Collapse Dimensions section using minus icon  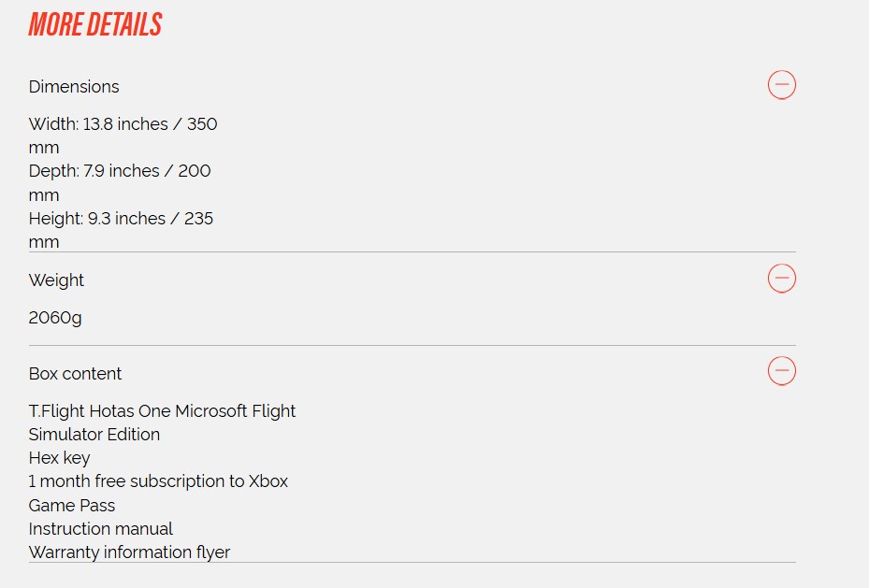(781, 85)
